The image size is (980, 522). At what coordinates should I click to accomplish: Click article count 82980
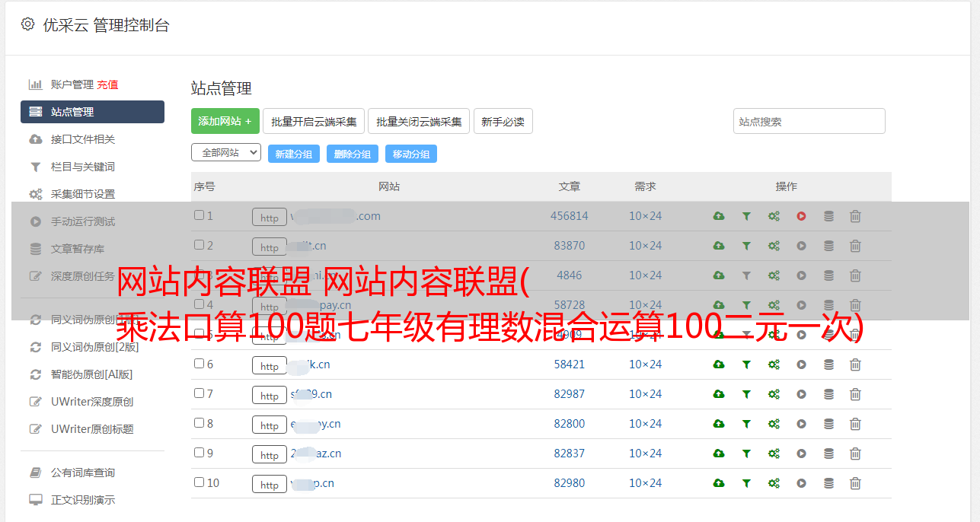[570, 483]
